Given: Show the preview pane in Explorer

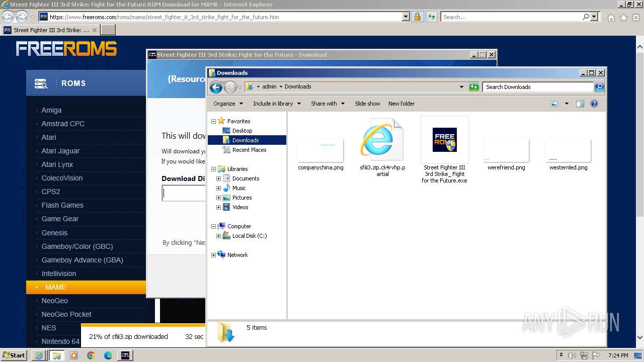Looking at the screenshot, I should (x=580, y=104).
